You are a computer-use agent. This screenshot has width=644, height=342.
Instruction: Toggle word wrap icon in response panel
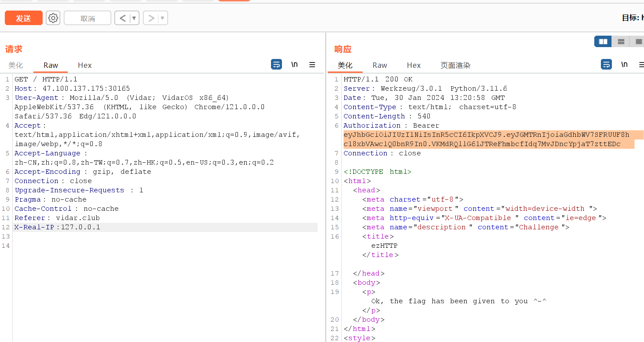[607, 64]
